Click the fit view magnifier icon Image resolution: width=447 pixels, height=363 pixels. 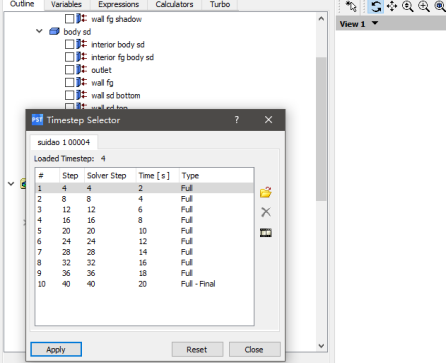coord(440,6)
